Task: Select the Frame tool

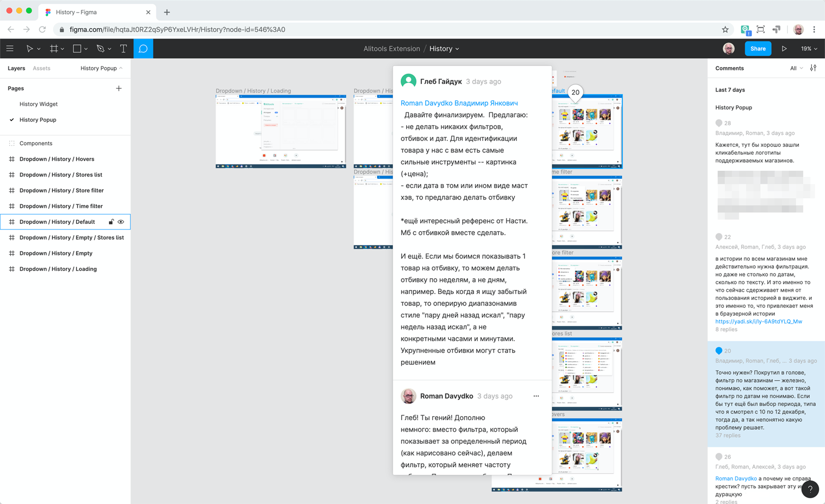Action: coord(54,48)
